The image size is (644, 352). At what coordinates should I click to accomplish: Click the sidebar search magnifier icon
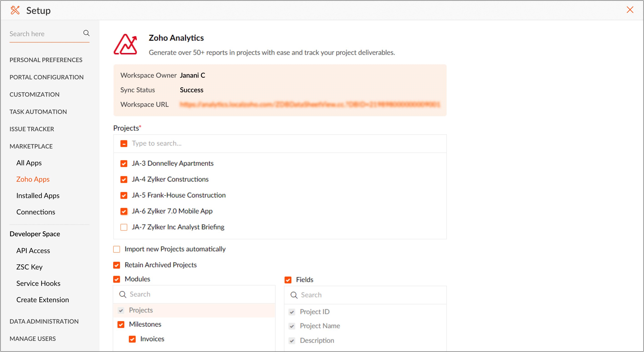pyautogui.click(x=86, y=33)
